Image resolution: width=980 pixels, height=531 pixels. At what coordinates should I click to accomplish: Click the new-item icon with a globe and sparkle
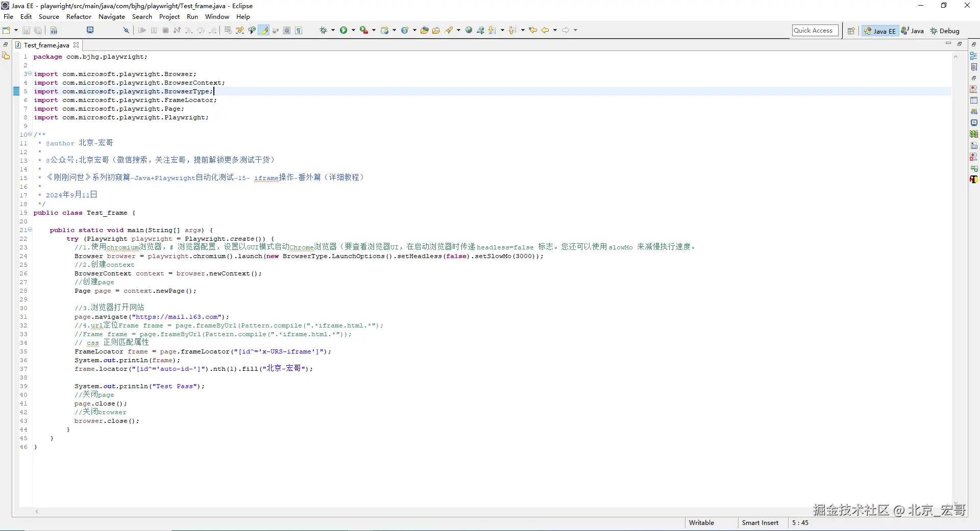tap(385, 31)
